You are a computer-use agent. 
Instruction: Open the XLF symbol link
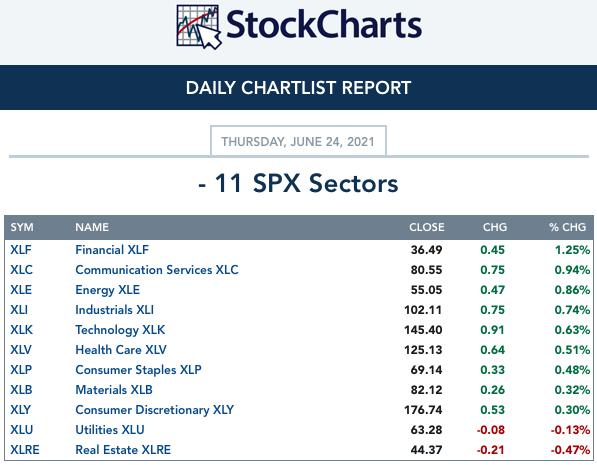coord(21,250)
